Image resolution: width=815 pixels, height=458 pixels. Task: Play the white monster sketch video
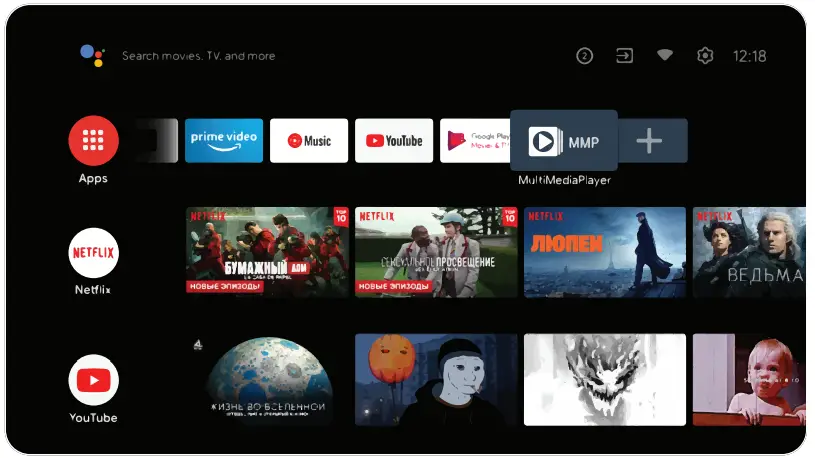tap(605, 380)
